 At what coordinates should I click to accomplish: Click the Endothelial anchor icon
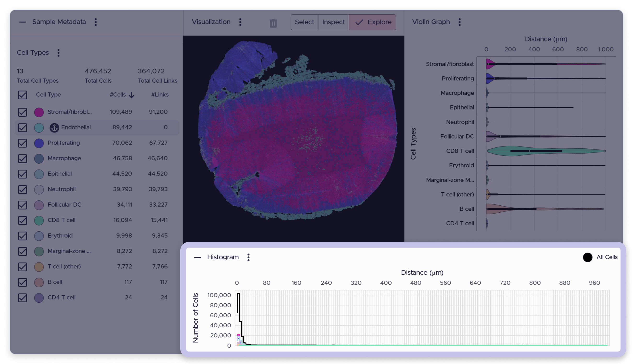(54, 127)
